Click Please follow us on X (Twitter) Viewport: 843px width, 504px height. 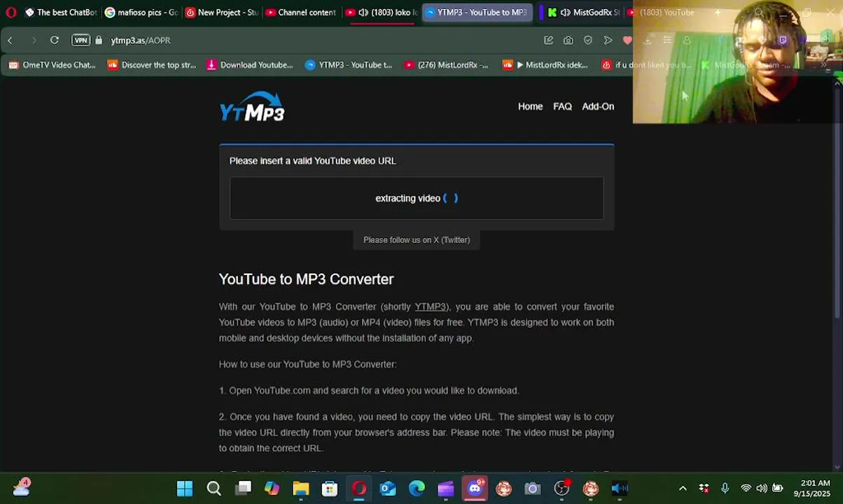[x=417, y=240]
